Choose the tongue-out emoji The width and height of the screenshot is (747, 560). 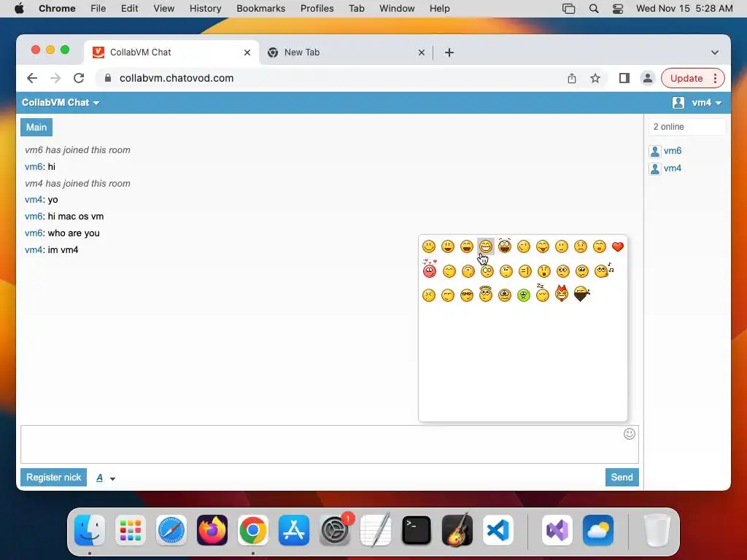(x=543, y=246)
